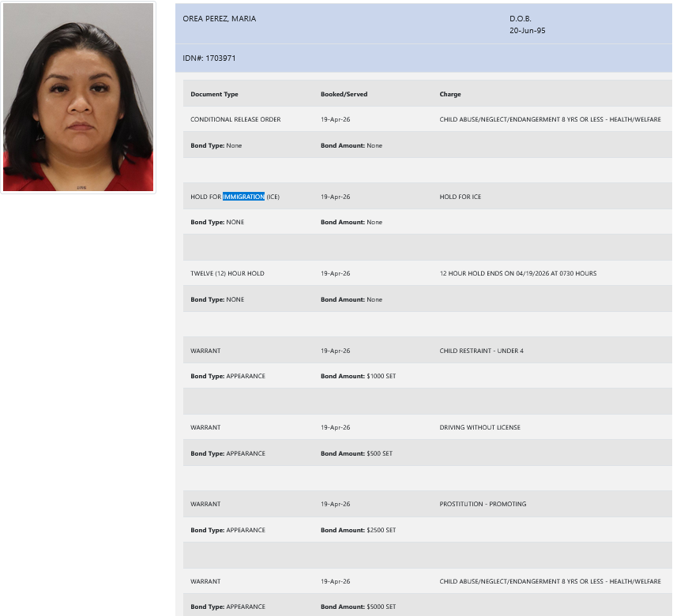The height and width of the screenshot is (616, 673).
Task: Click the D.O.B. label
Action: (x=520, y=19)
